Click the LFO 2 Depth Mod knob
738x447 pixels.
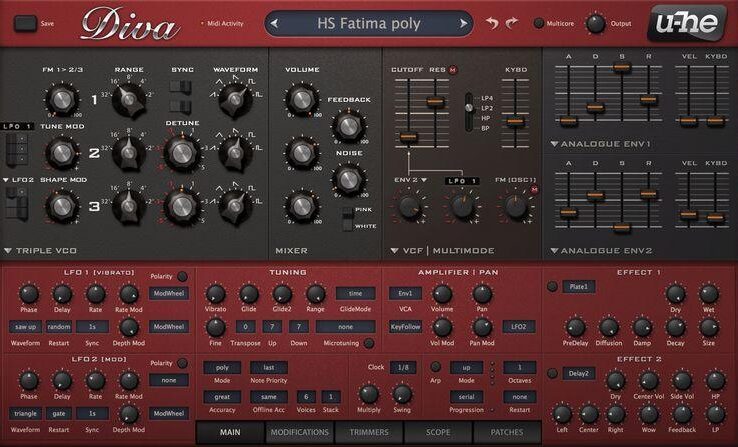[x=128, y=415]
